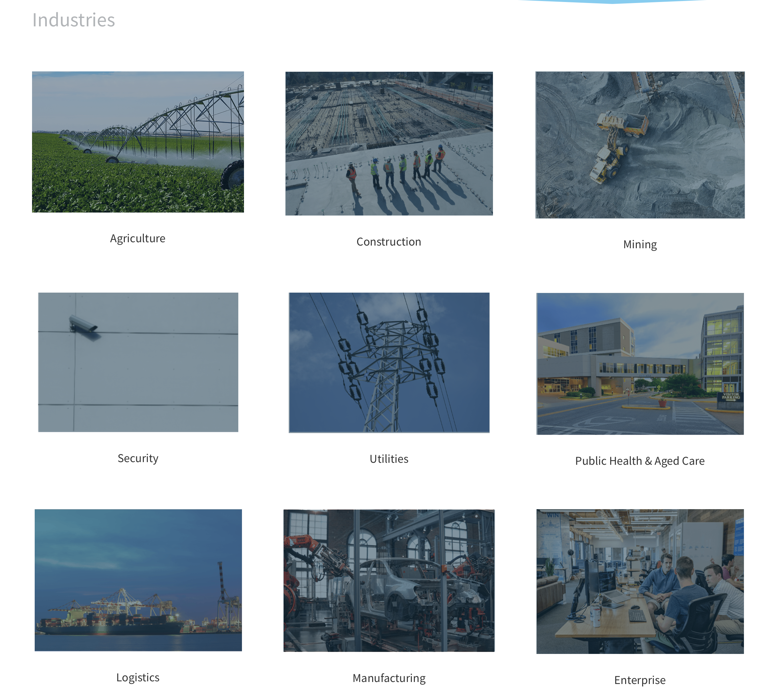
Task: Open the Construction text link
Action: click(x=389, y=242)
